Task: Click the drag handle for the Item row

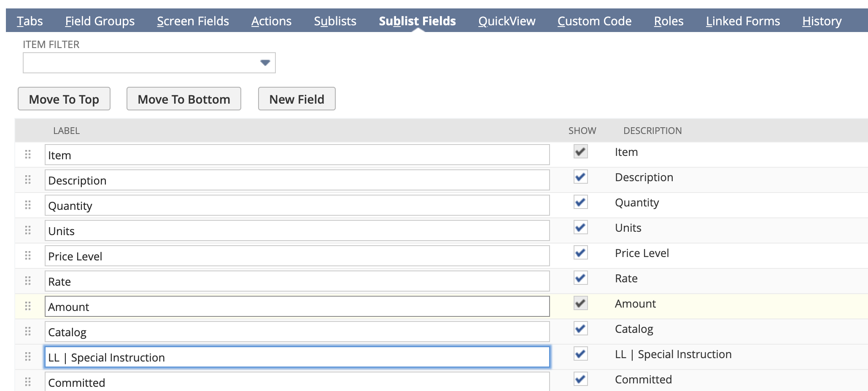Action: (x=28, y=155)
